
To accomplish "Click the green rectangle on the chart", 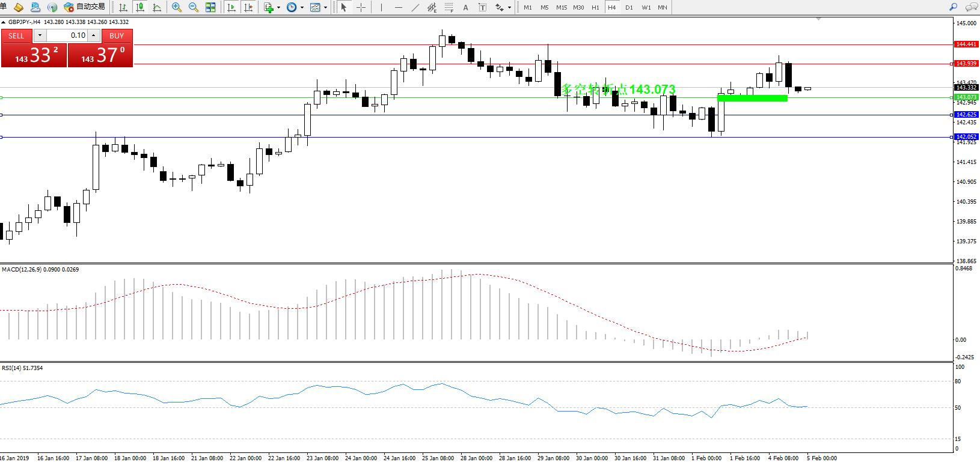I will [x=752, y=98].
